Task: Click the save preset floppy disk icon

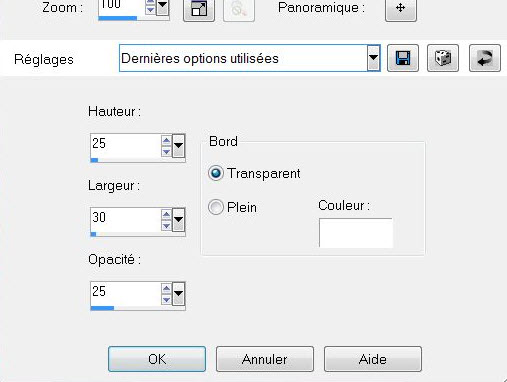Action: [403, 58]
